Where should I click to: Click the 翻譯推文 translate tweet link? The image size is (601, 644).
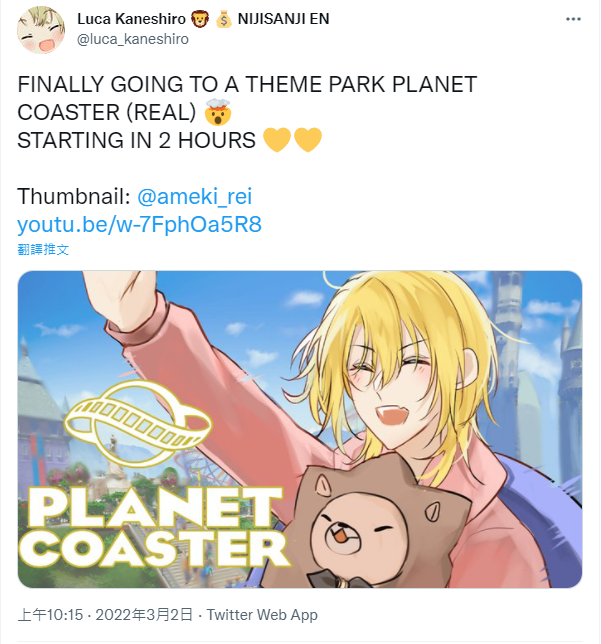(x=43, y=249)
